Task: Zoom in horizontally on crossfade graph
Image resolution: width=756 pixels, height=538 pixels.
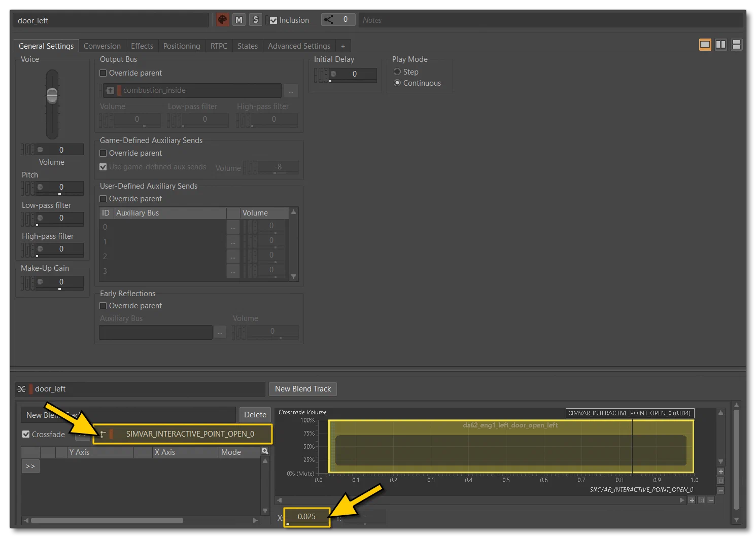Action: coord(692,500)
